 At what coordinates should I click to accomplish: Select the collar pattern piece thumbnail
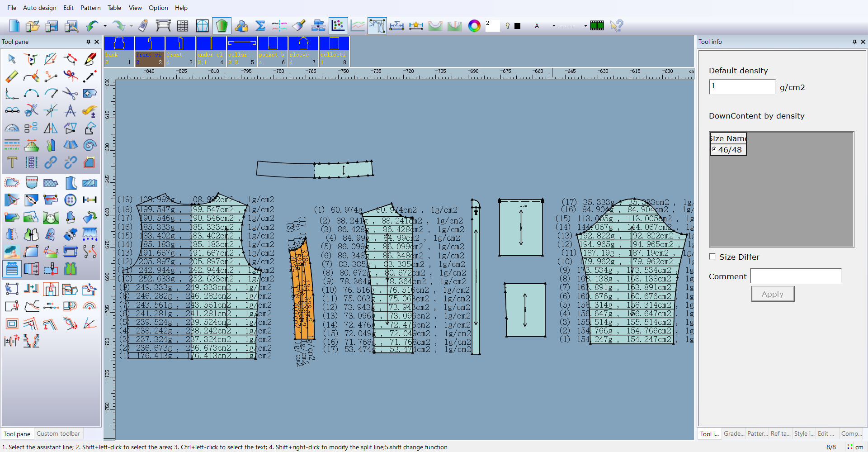(242, 52)
